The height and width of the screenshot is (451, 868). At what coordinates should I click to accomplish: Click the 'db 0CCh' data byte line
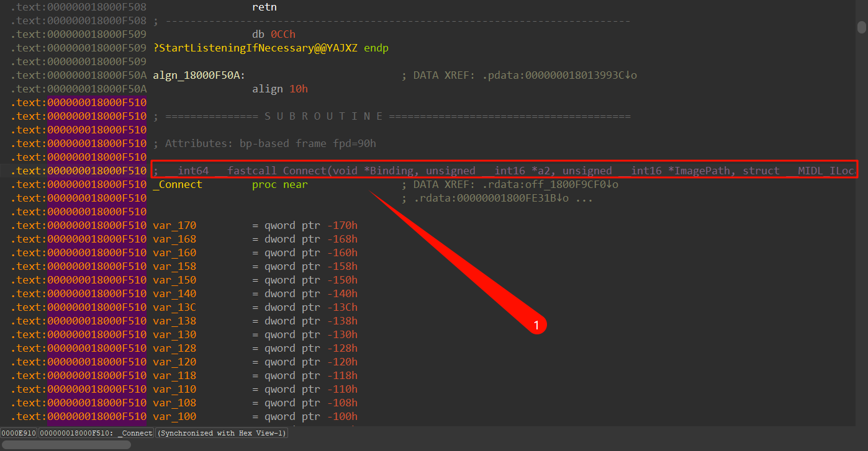[x=273, y=35]
